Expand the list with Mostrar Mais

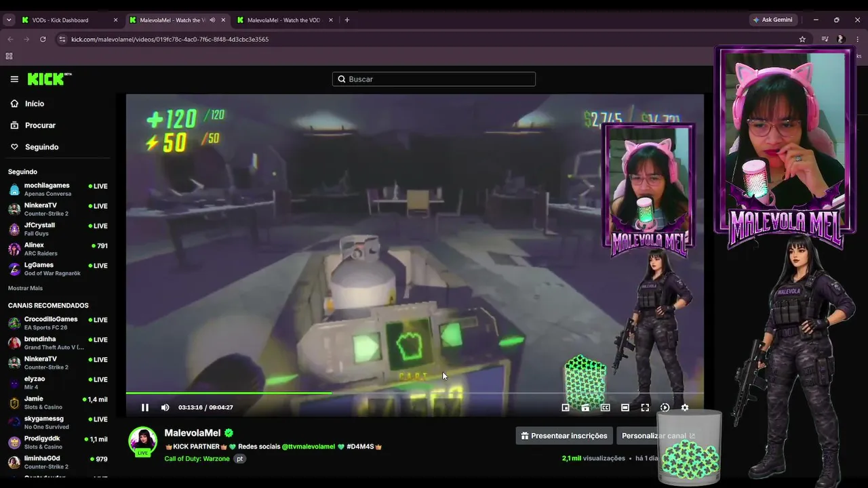[x=25, y=288]
